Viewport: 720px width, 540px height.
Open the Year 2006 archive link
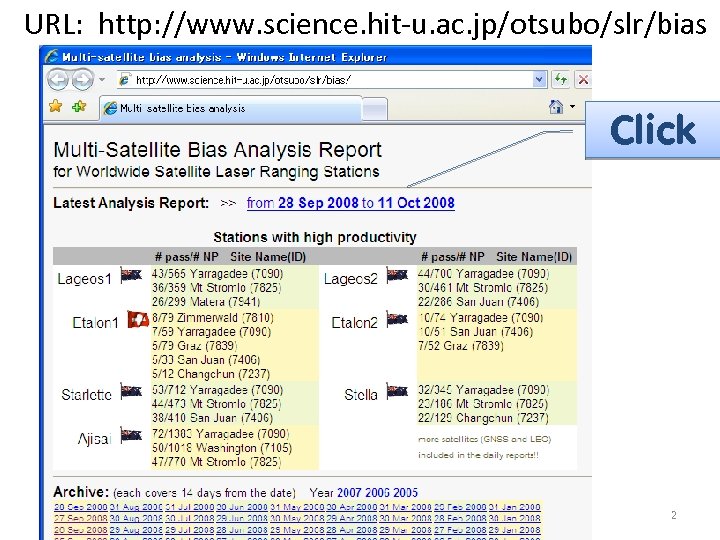tap(377, 493)
